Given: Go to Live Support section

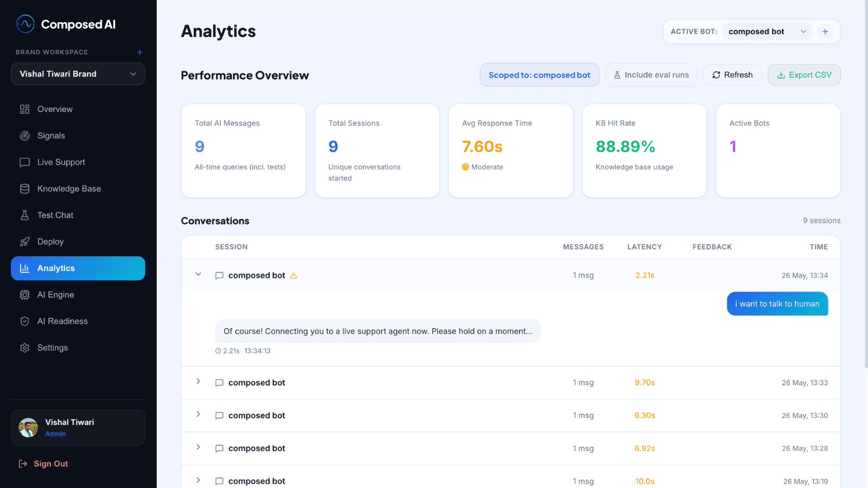Looking at the screenshot, I should tap(78, 162).
